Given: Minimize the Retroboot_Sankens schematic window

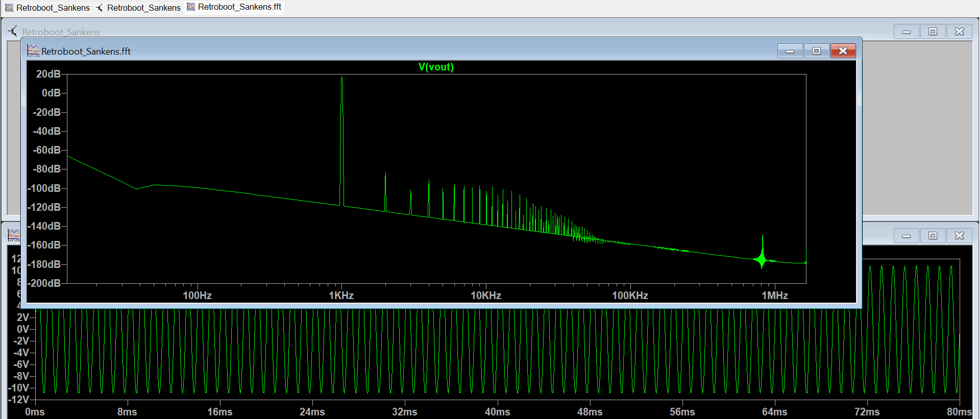Looking at the screenshot, I should [x=906, y=32].
